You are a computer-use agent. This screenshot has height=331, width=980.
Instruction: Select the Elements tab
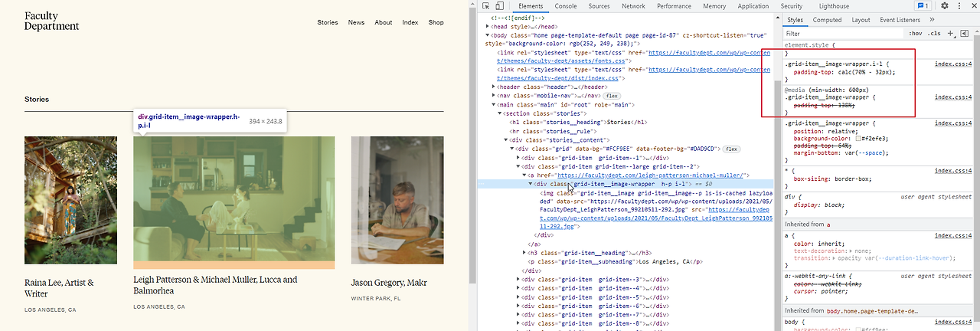pyautogui.click(x=530, y=6)
